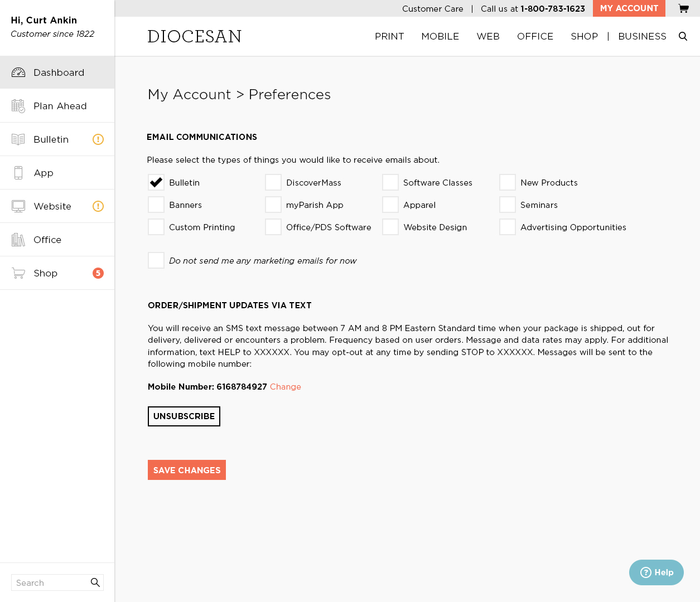
Task: Click the Plan Ahead calendar icon
Action: click(x=18, y=106)
